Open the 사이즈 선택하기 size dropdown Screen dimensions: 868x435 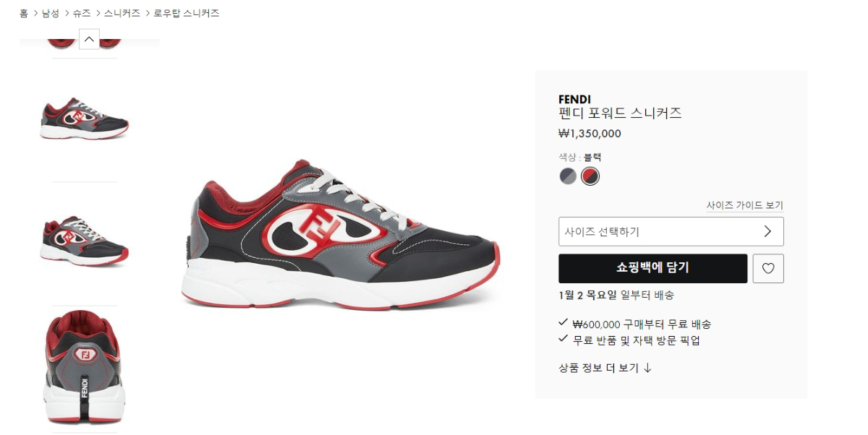tap(671, 231)
